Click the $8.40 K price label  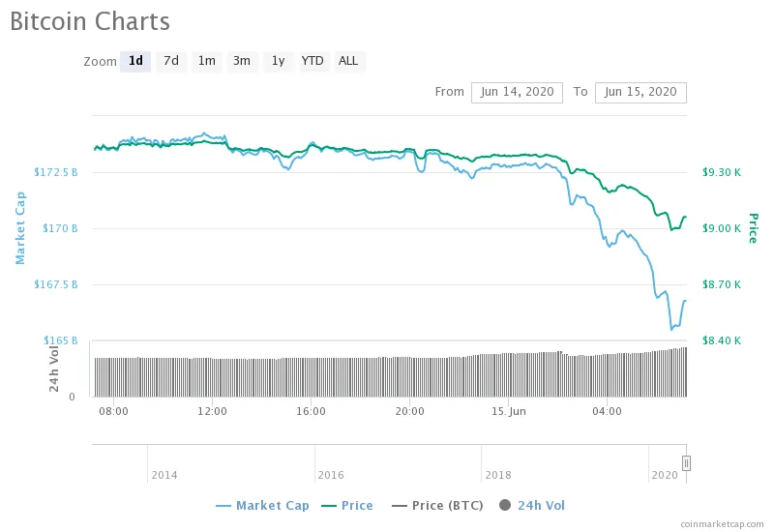click(x=722, y=340)
